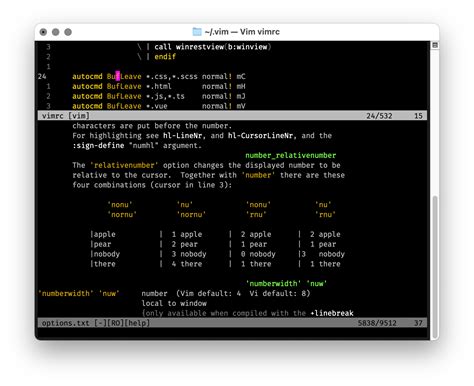Follow the :sign-define help link
Image resolution: width=474 pixels, height=386 pixels.
pos(98,146)
